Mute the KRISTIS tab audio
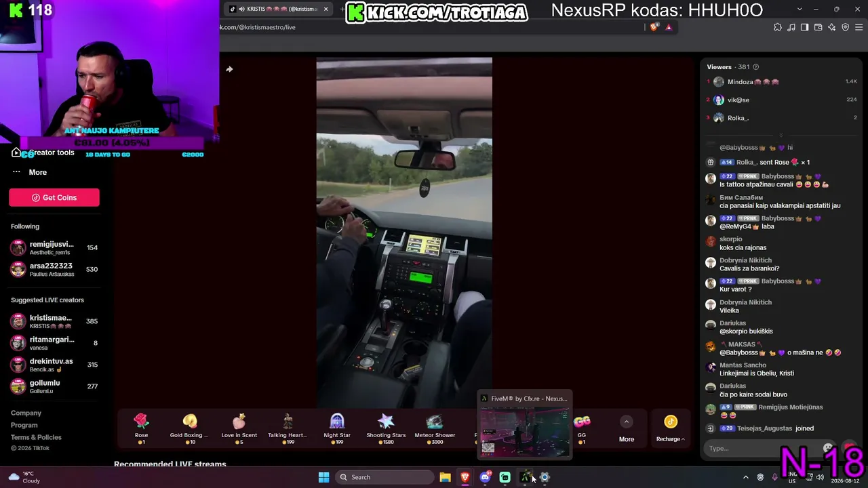The width and height of the screenshot is (868, 488). [242, 9]
